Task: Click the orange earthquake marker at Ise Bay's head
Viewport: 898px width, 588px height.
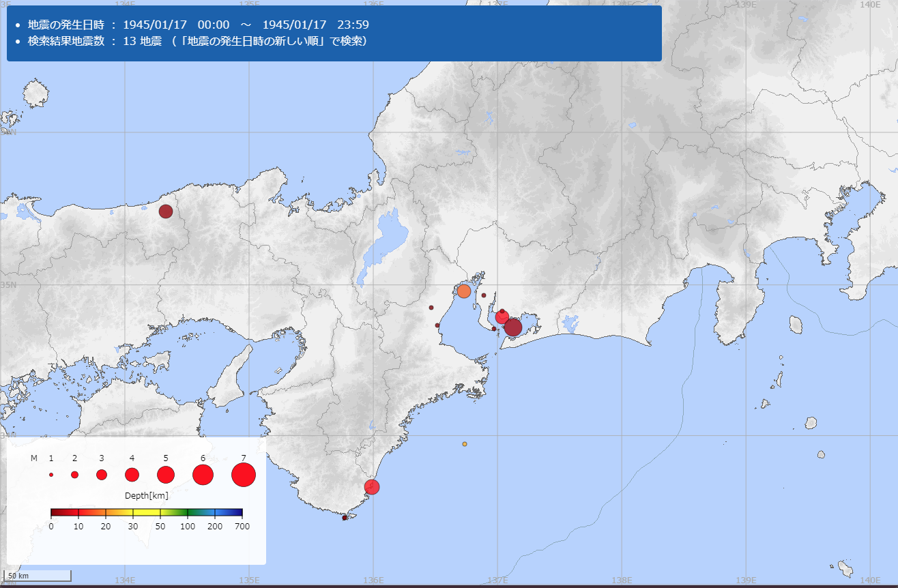Action: pos(463,291)
